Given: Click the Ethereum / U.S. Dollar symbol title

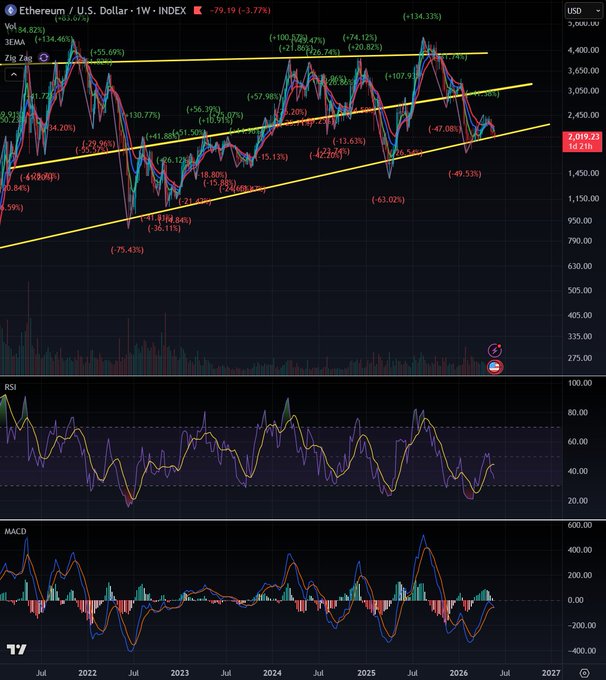Looking at the screenshot, I should pyautogui.click(x=74, y=10).
